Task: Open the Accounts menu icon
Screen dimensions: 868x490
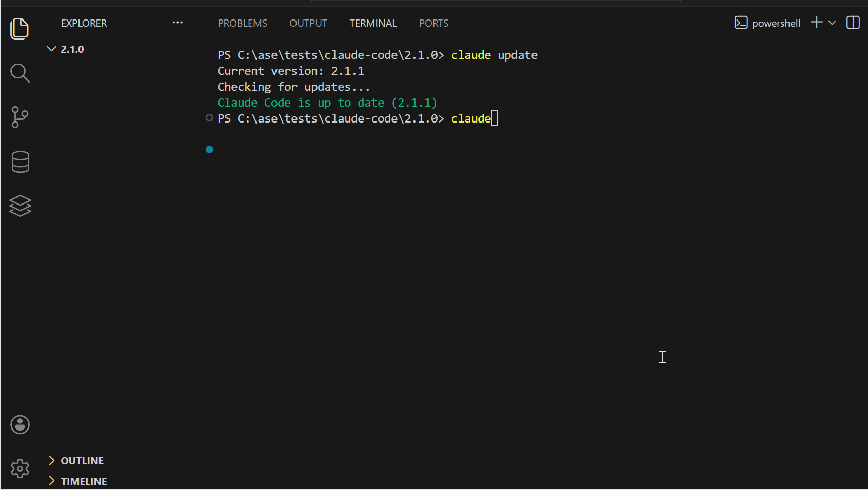Action: pyautogui.click(x=20, y=424)
